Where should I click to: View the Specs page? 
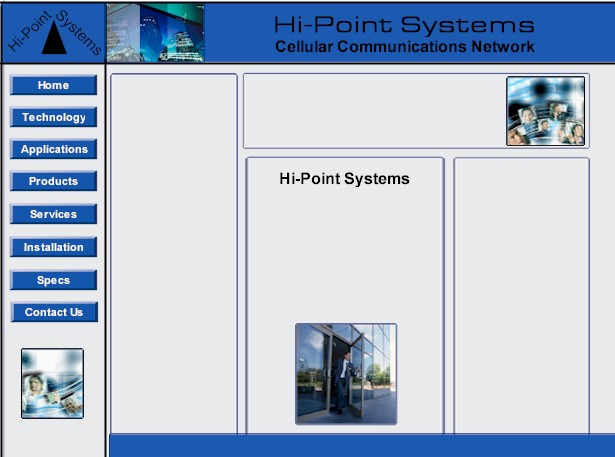coord(53,280)
